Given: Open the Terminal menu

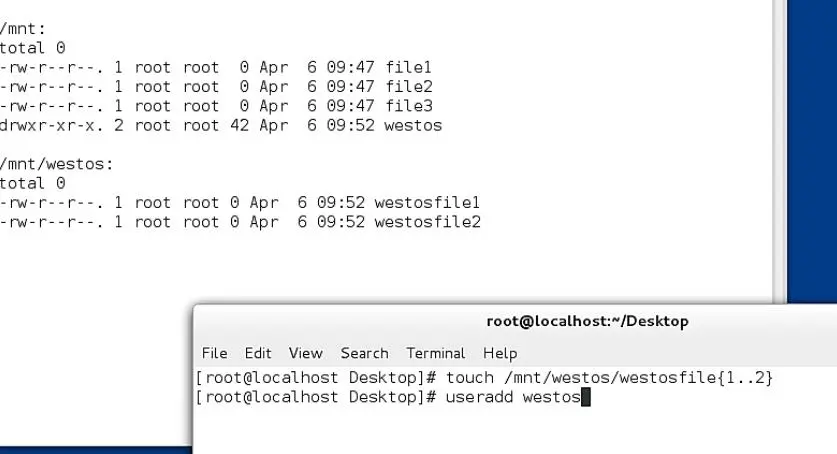Looking at the screenshot, I should point(436,353).
